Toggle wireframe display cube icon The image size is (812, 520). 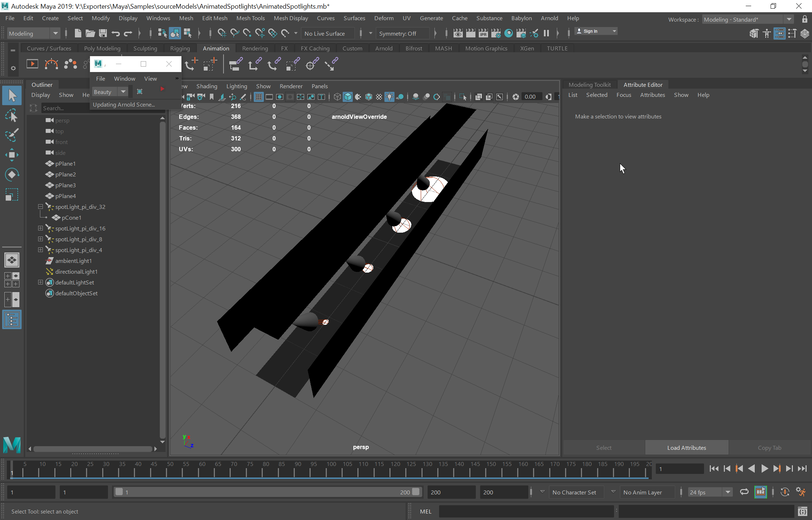pos(337,97)
